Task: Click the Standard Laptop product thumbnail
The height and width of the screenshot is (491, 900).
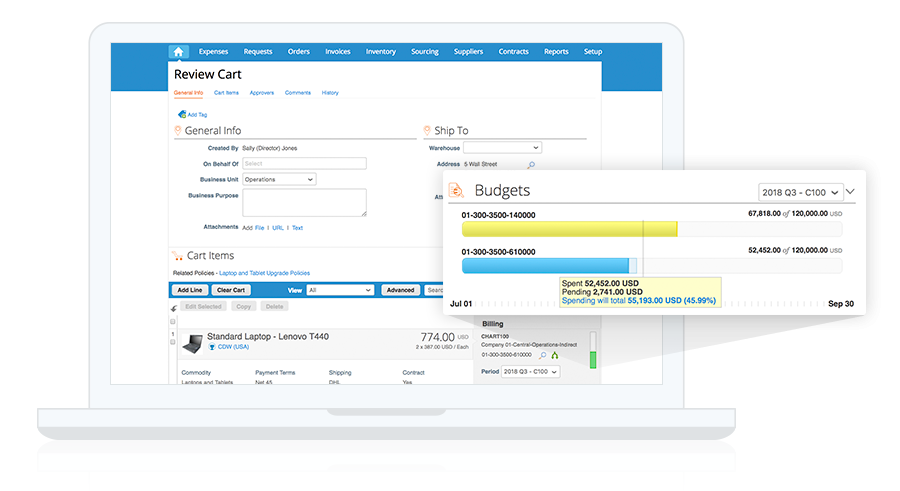Action: coord(192,343)
